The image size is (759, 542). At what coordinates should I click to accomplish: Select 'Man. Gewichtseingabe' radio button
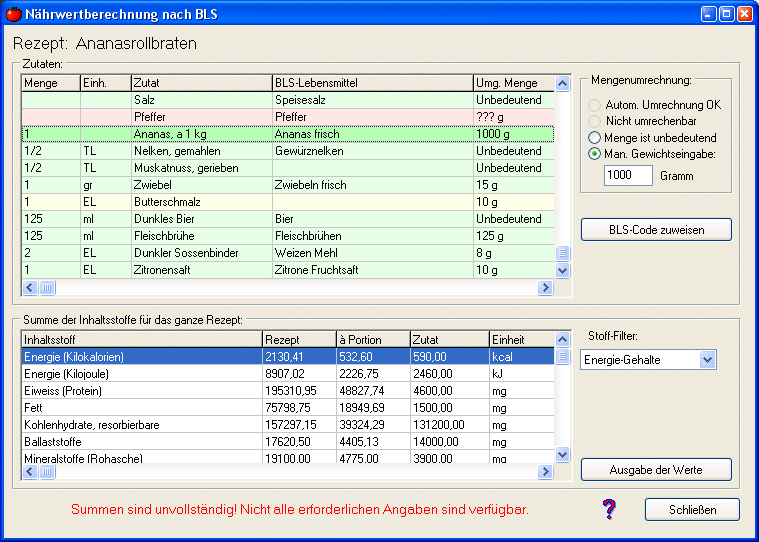click(594, 154)
